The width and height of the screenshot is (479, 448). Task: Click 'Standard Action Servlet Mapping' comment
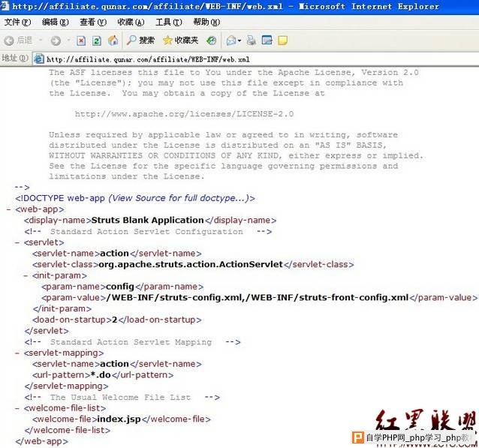(x=131, y=342)
